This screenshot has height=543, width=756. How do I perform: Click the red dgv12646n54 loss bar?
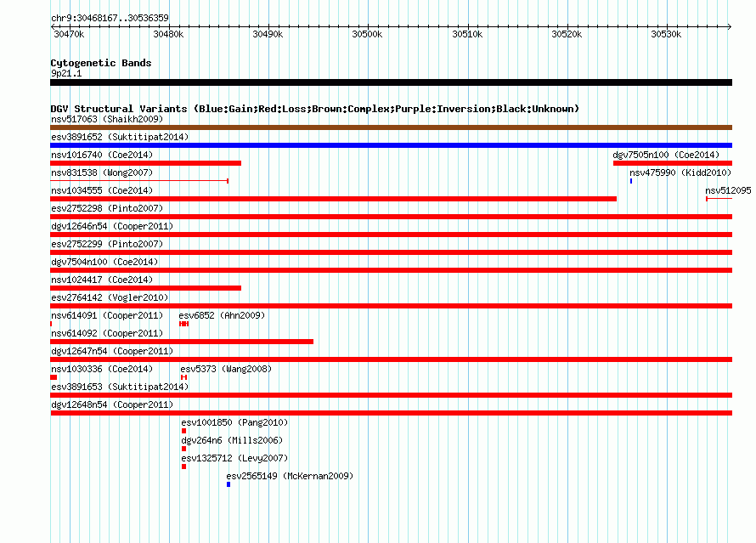pyautogui.click(x=391, y=235)
